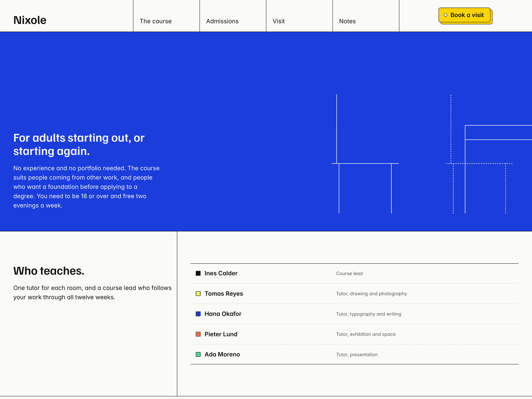Go to the Admissions page
The height and width of the screenshot is (399, 532).
[222, 21]
